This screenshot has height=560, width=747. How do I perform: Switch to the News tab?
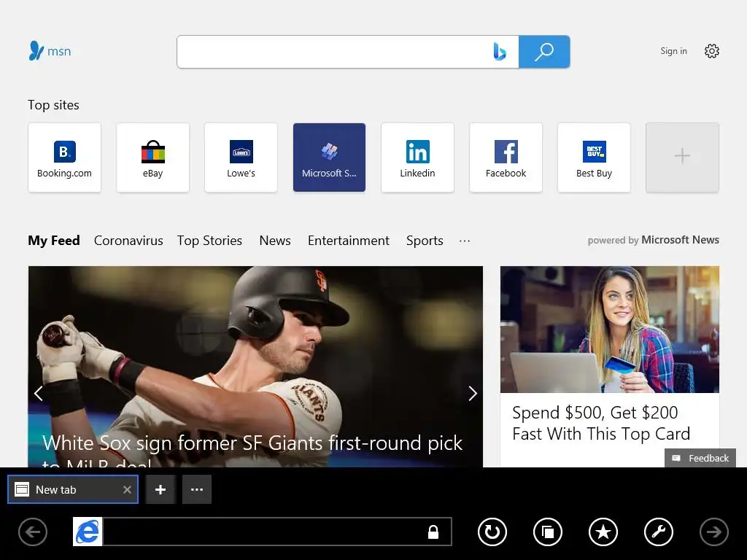click(275, 241)
